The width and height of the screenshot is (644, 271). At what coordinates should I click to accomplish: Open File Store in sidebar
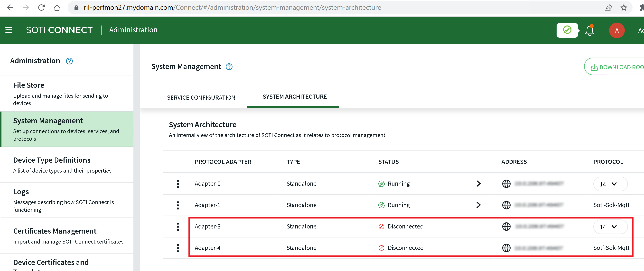click(67, 94)
